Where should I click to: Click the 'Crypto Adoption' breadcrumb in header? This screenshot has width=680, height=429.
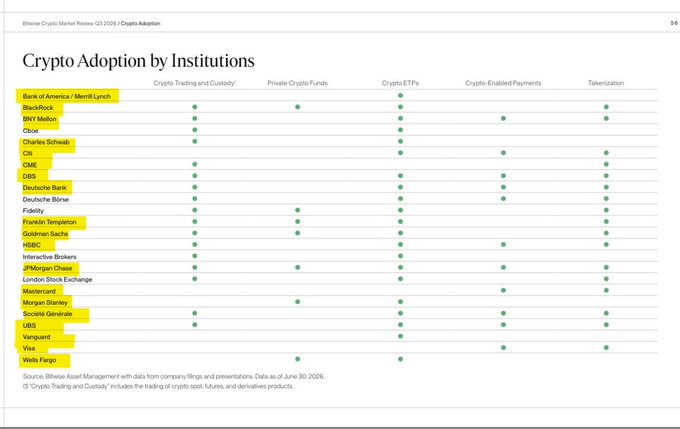(x=141, y=23)
